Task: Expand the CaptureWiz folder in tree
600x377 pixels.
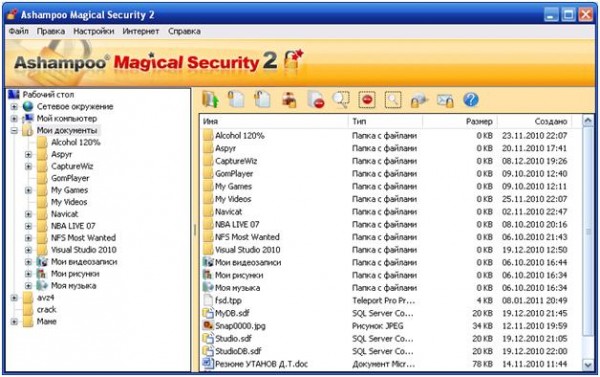Action: (x=28, y=166)
